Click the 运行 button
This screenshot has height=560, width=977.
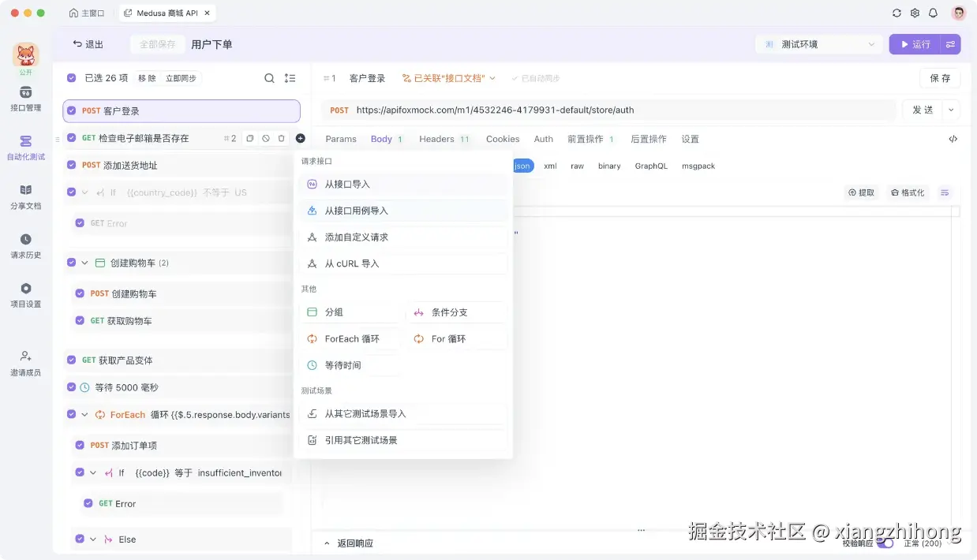tap(914, 44)
